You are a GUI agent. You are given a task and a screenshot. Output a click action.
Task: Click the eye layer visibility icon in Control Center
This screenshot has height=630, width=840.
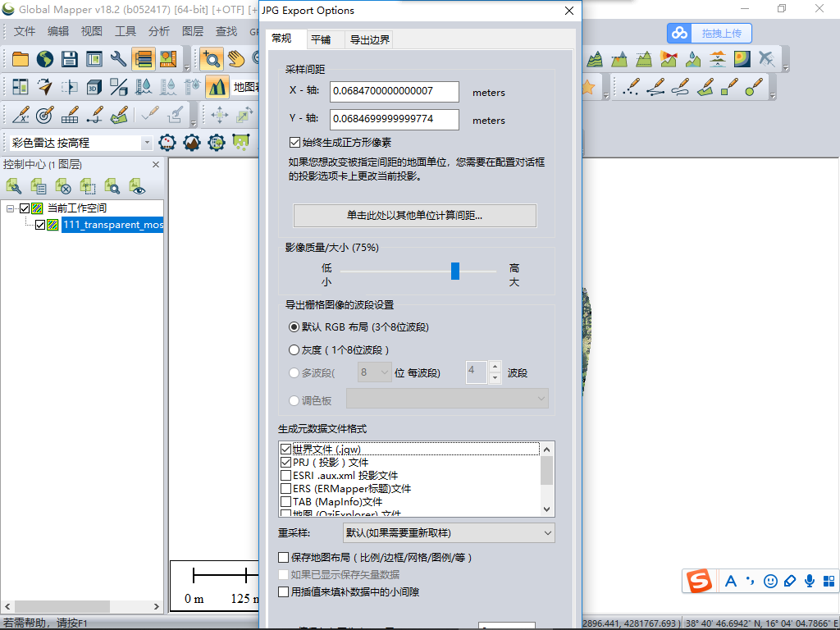coord(137,186)
